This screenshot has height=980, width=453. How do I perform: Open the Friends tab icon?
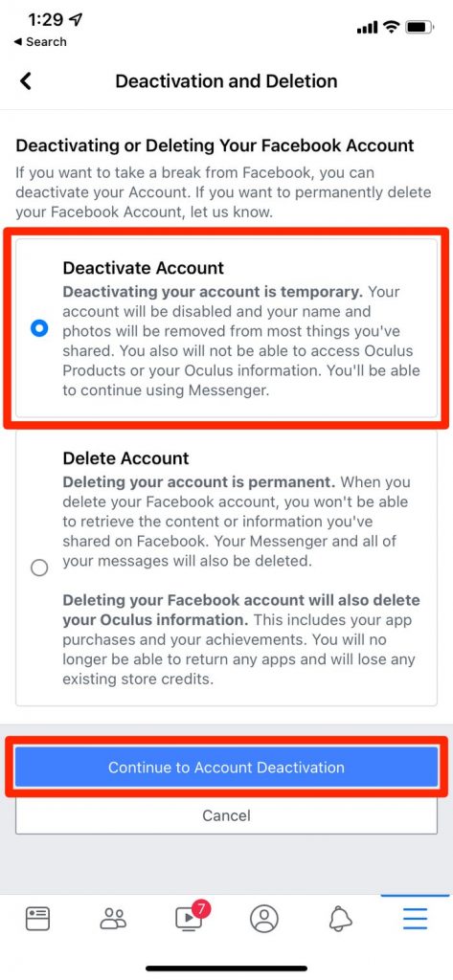(x=113, y=919)
